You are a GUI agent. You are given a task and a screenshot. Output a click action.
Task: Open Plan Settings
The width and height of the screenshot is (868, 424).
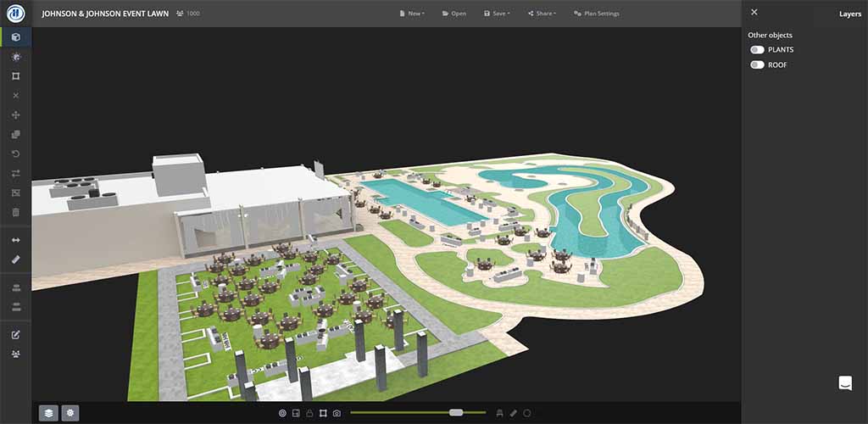click(597, 14)
